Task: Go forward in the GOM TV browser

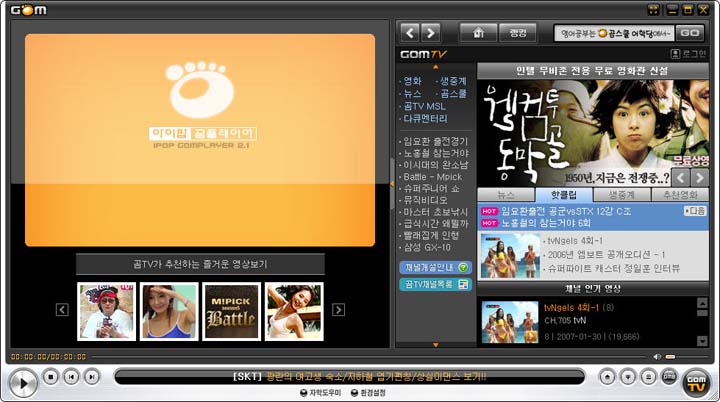Action: point(431,33)
